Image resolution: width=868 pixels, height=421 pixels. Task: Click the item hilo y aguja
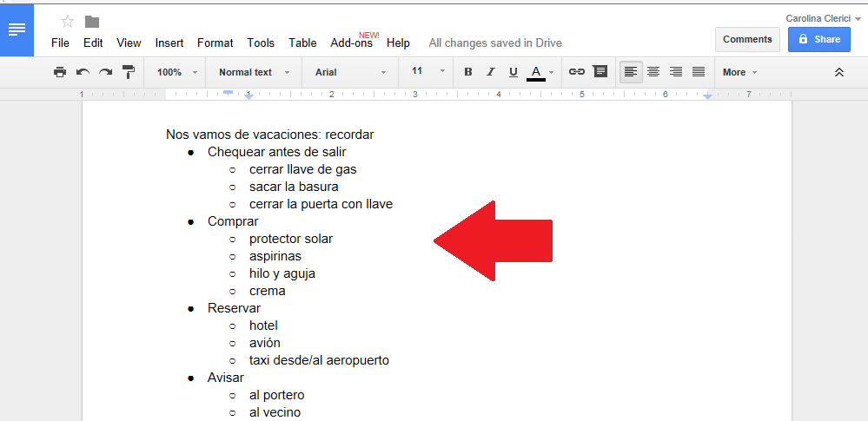282,273
